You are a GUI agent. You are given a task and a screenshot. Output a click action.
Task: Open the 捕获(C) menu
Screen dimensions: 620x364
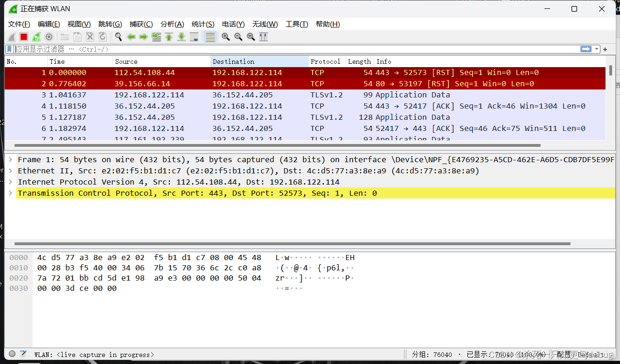(x=141, y=24)
